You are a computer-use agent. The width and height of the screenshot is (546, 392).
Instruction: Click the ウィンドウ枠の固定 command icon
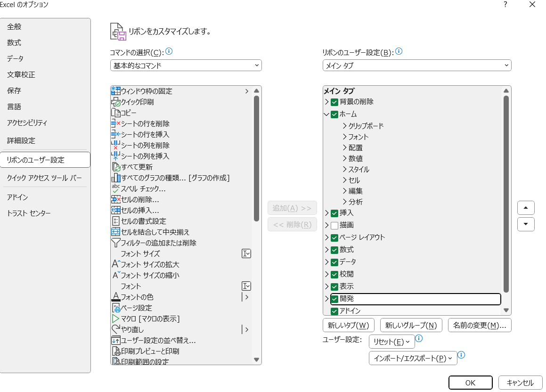[115, 91]
